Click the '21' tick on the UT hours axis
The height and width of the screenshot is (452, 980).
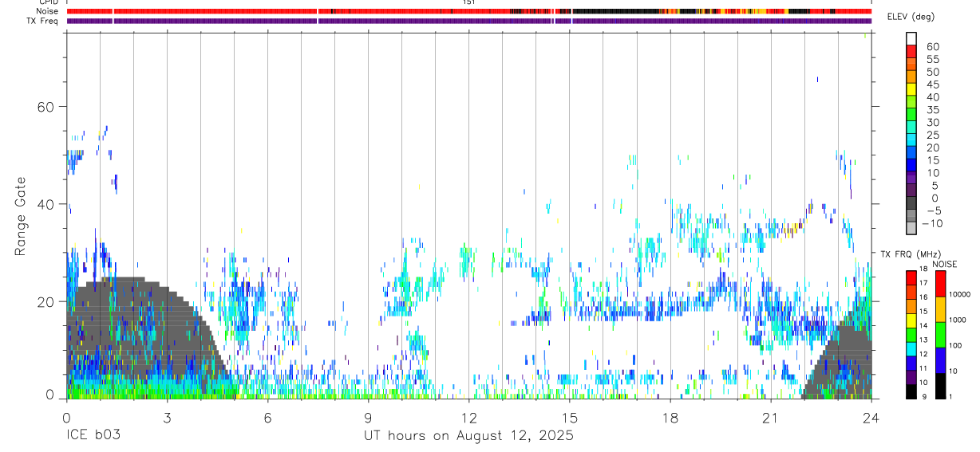pyautogui.click(x=771, y=417)
